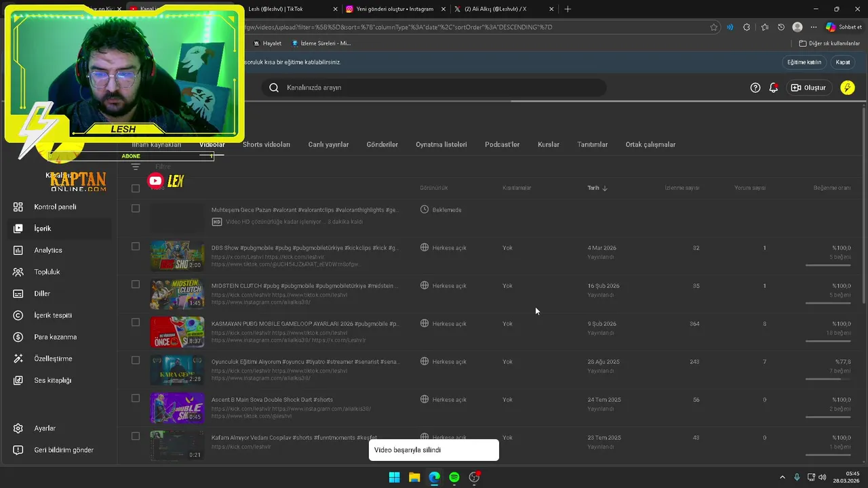Image resolution: width=868 pixels, height=488 pixels.
Task: Check the Oyunculuk Eğitimi video checkbox
Action: pos(136,360)
